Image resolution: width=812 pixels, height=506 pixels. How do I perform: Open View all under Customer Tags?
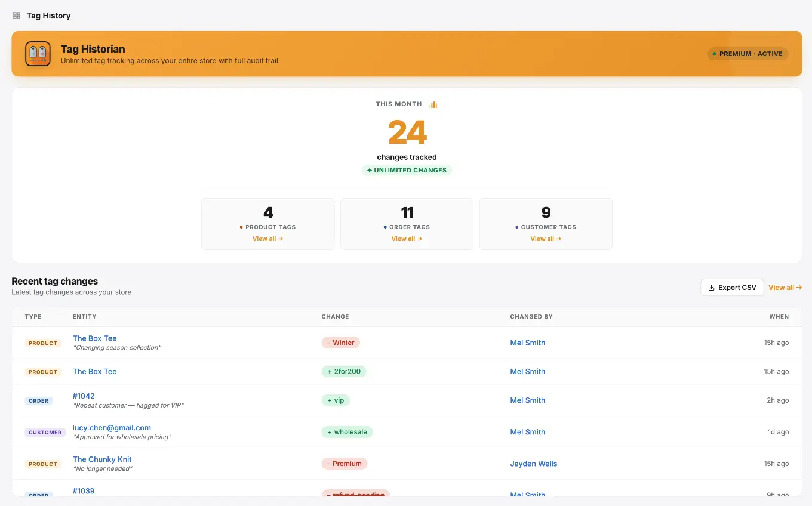pos(546,239)
